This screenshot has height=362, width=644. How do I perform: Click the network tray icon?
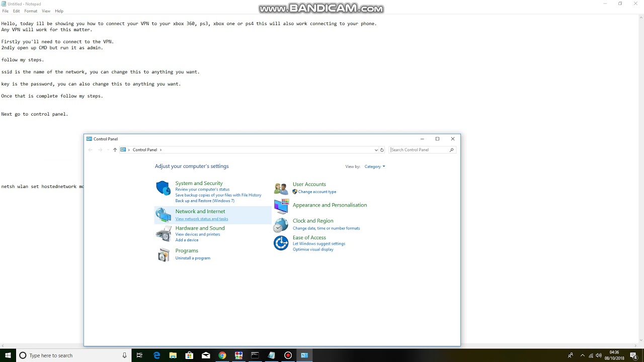[592, 355]
